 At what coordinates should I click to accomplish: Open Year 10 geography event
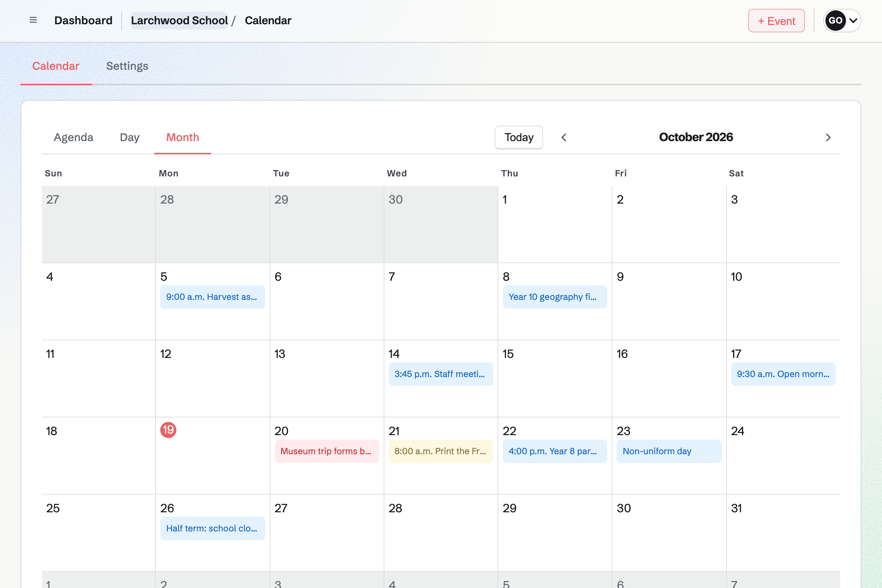pos(555,297)
